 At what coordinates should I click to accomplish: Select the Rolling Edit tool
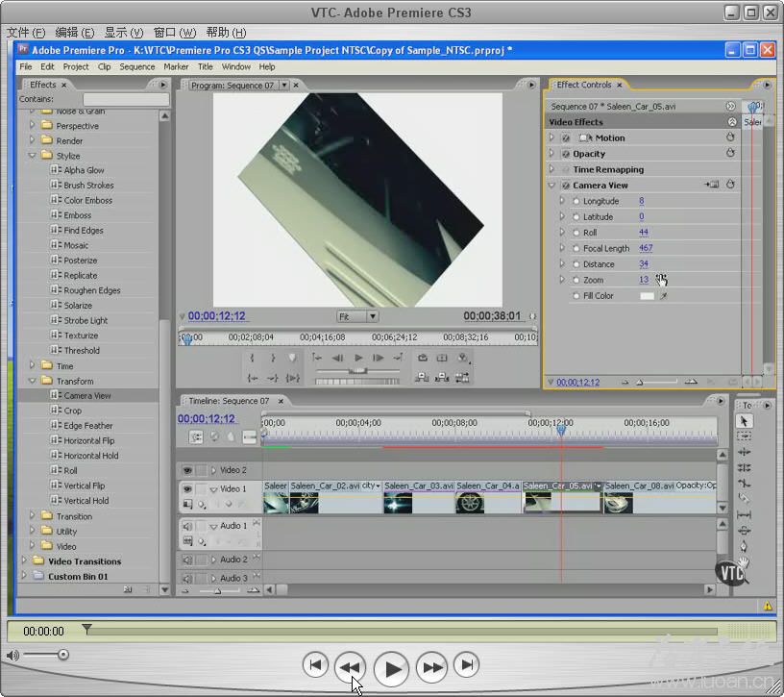(744, 468)
